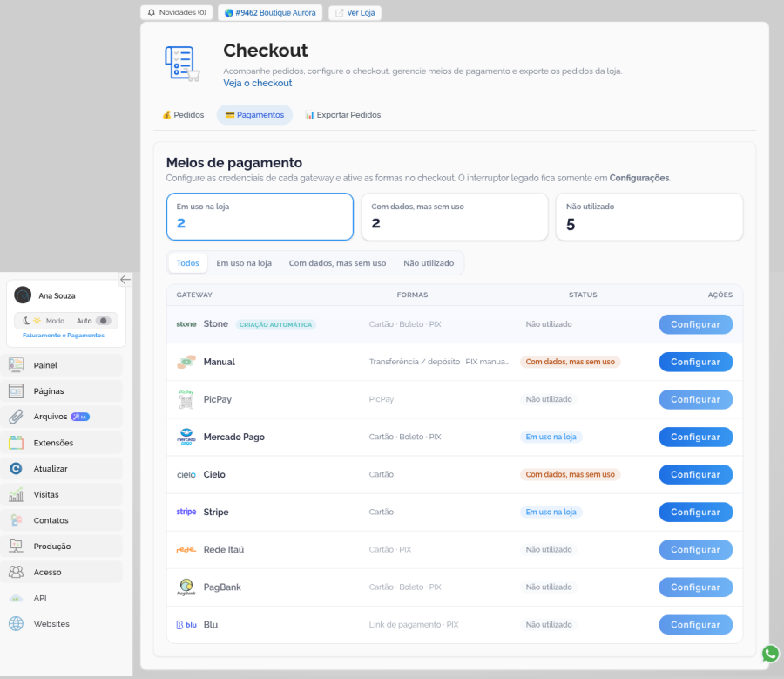Open Faturamento e Pagamentos link
The height and width of the screenshot is (679, 784).
64,336
